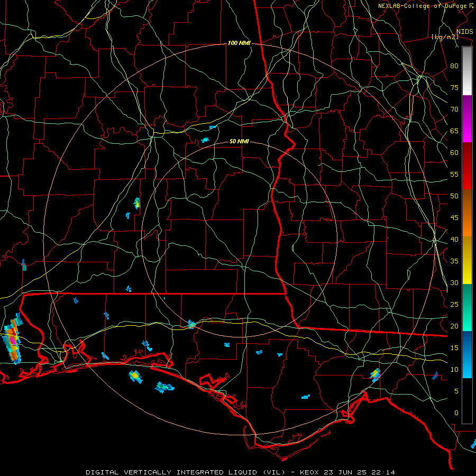Pick the blue segment of the color bar
The image size is (476, 476).
tap(467, 354)
